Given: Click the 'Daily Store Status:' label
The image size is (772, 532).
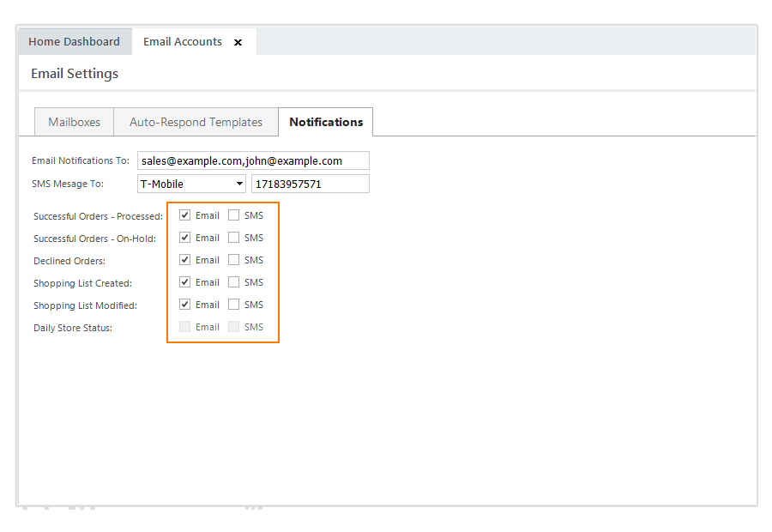Looking at the screenshot, I should point(73,328).
